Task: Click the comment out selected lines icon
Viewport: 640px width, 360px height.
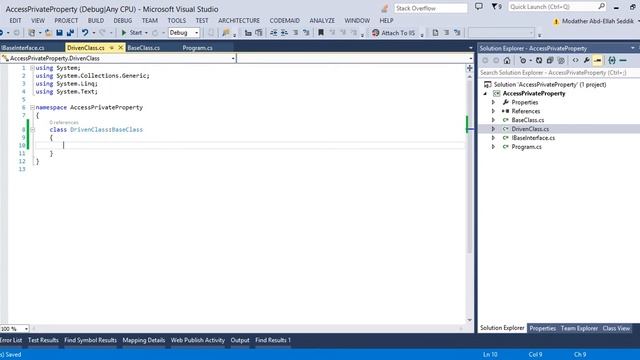Action: (296, 33)
